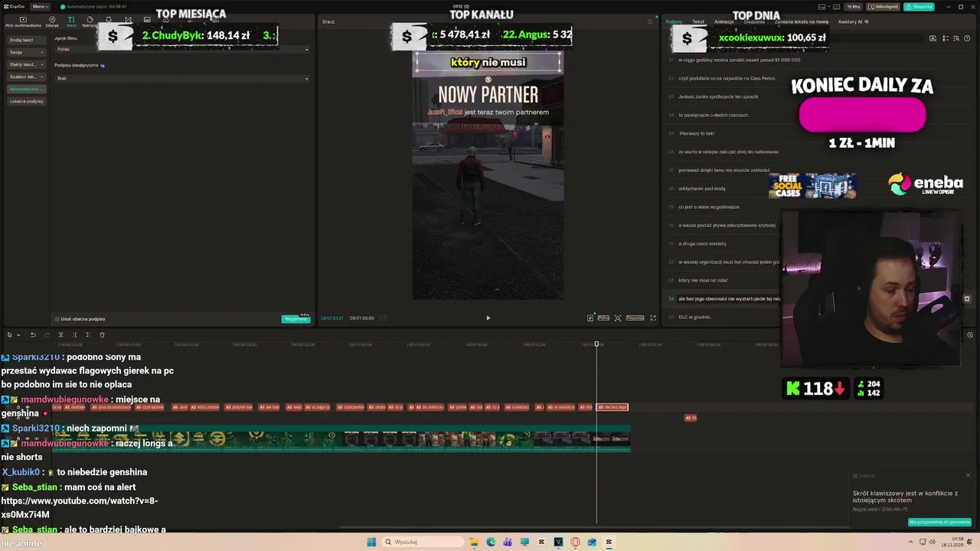Open Lokalne podpisy section
Screen dimensions: 980x551
27,101
